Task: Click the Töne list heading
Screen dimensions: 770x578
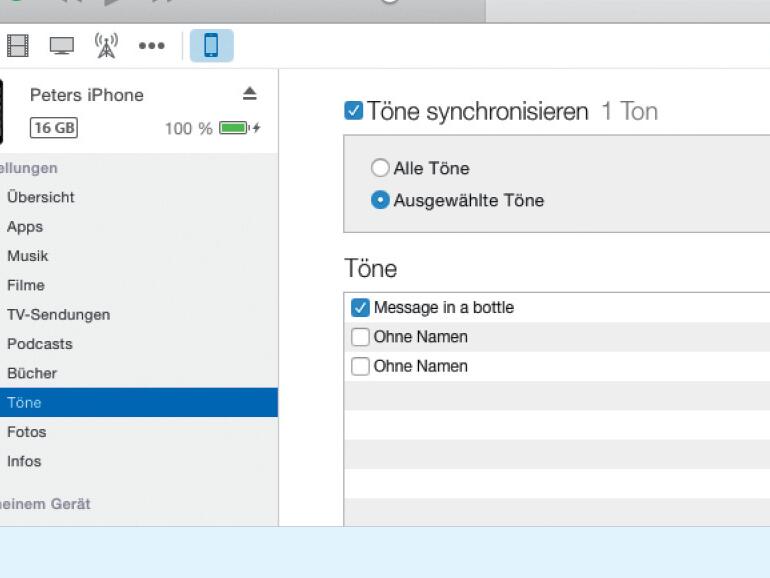Action: click(x=371, y=268)
